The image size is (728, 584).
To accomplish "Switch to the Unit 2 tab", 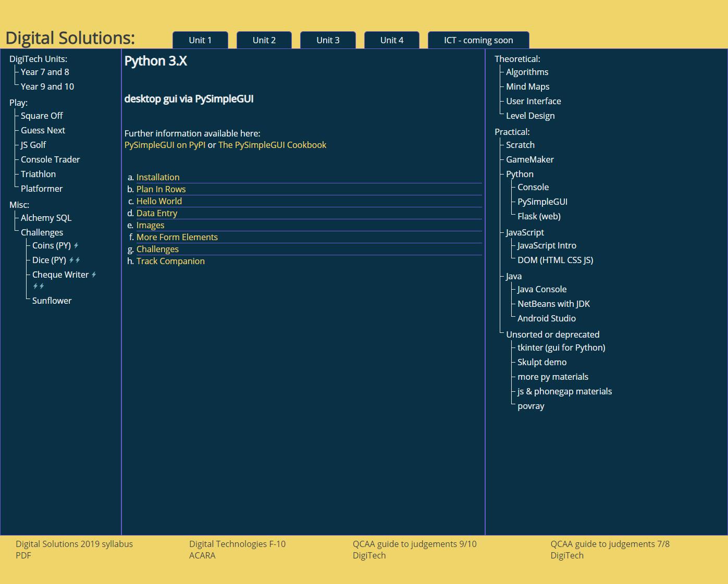I will (x=264, y=40).
